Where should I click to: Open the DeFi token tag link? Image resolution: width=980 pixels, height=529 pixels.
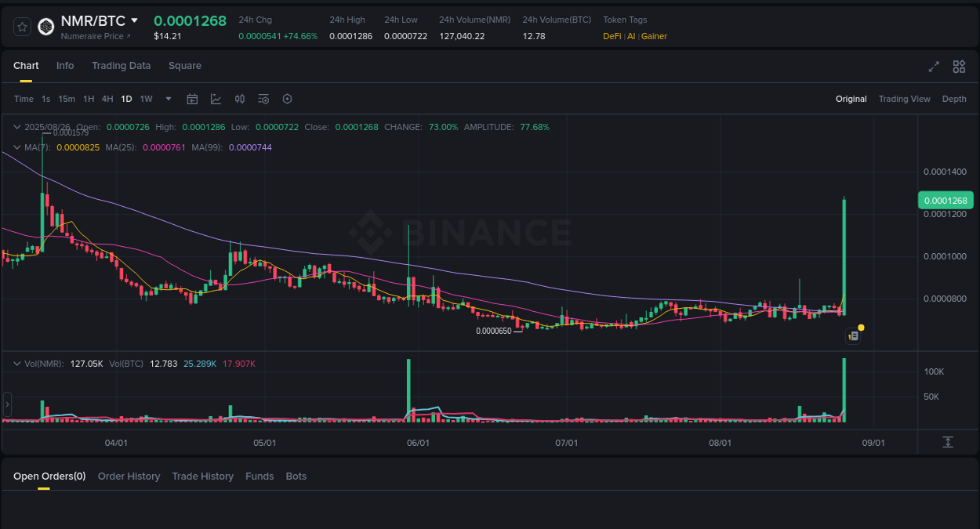pos(612,36)
